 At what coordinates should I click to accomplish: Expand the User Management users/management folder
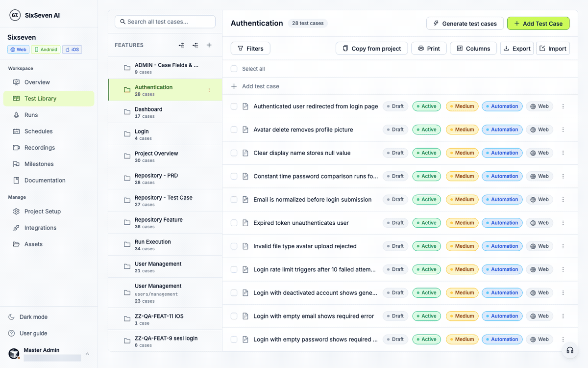tap(165, 294)
